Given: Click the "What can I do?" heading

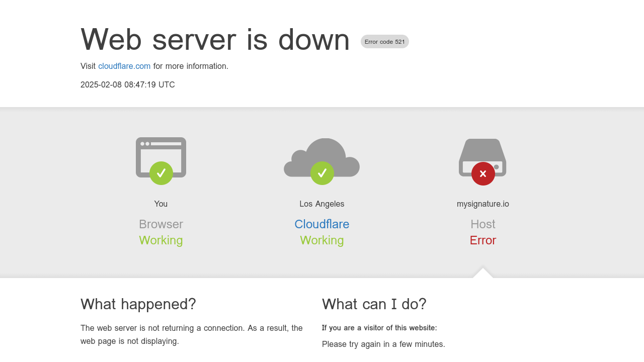Looking at the screenshot, I should 374,304.
